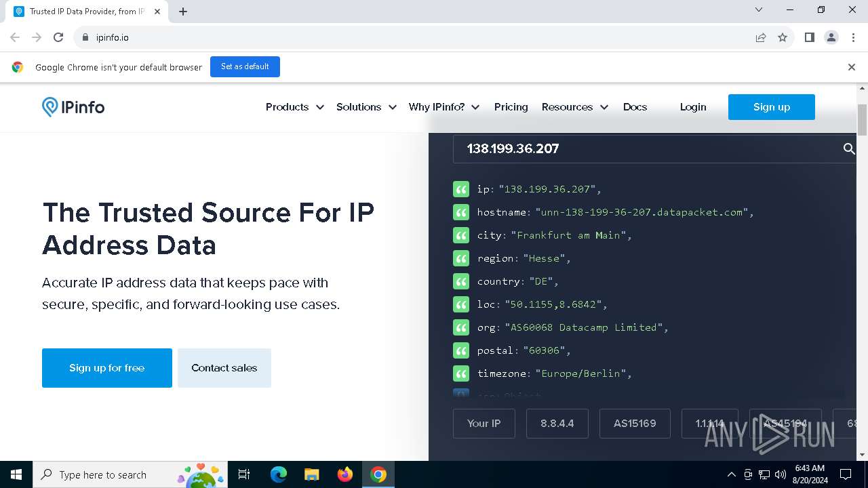Image resolution: width=868 pixels, height=488 pixels.
Task: Expand the Resources dropdown menu
Action: point(575,107)
